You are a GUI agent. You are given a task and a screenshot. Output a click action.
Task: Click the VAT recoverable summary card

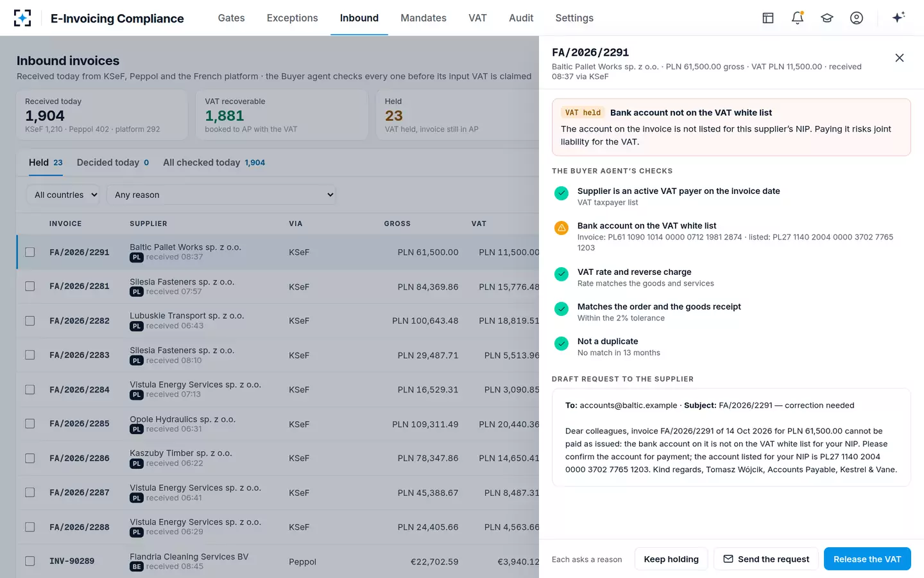click(x=282, y=115)
